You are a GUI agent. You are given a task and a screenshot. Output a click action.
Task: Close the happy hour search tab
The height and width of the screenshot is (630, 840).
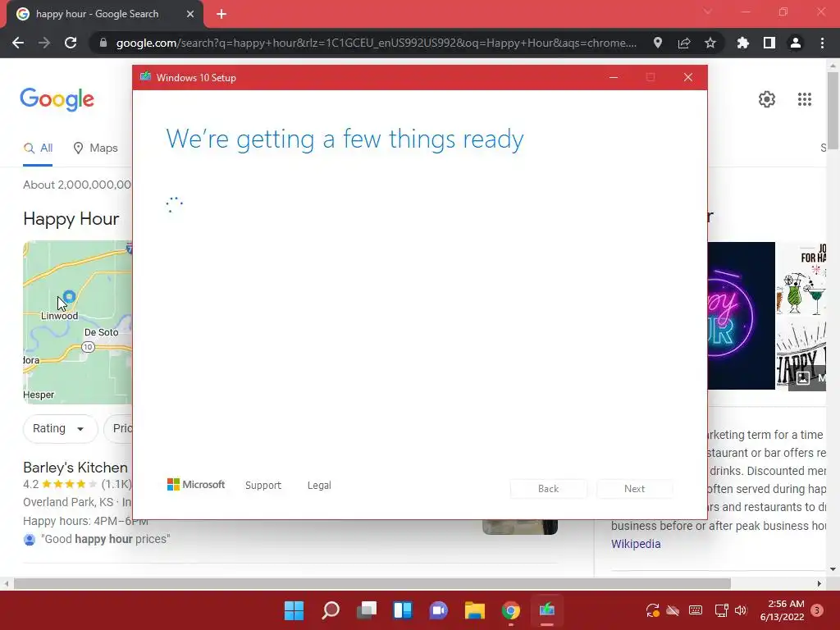point(190,14)
